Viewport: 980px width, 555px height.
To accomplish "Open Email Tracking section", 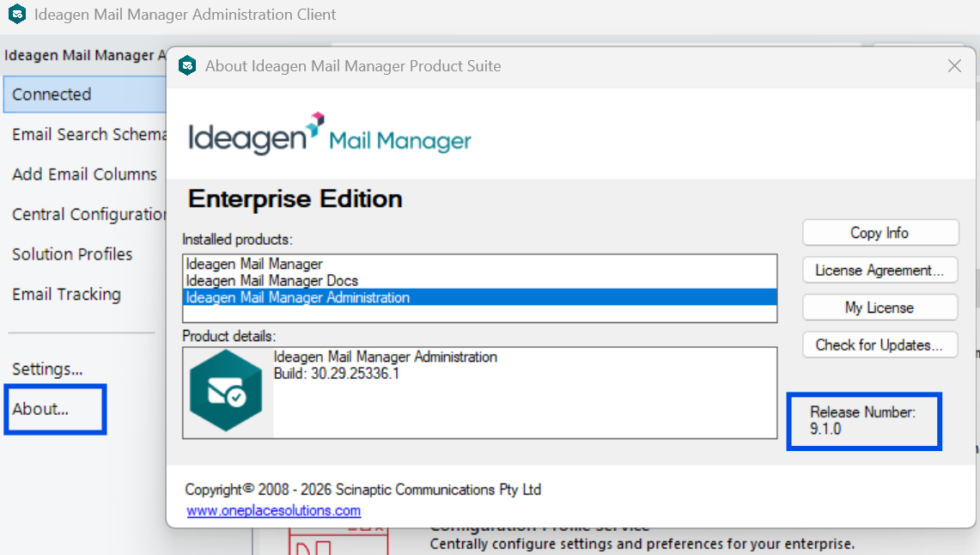I will coord(66,295).
